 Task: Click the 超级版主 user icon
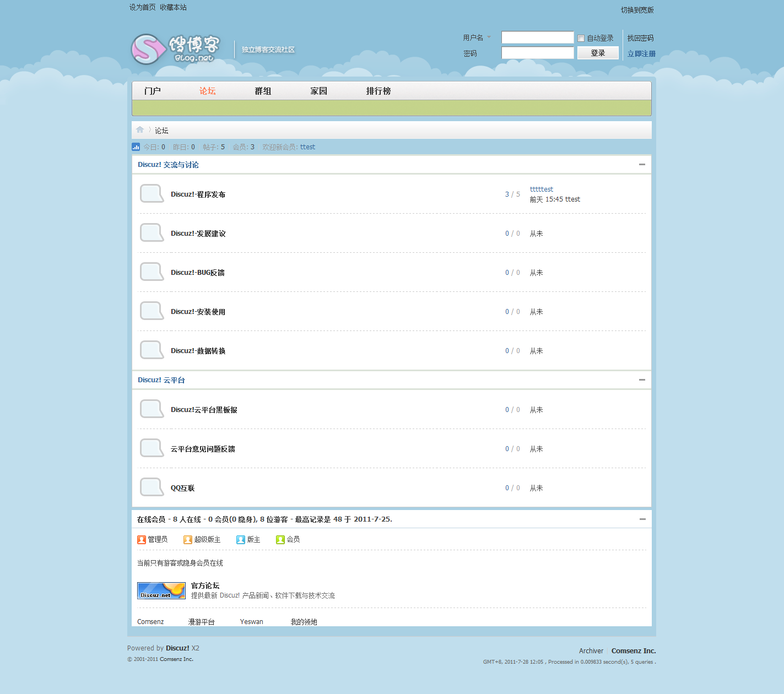click(x=188, y=540)
